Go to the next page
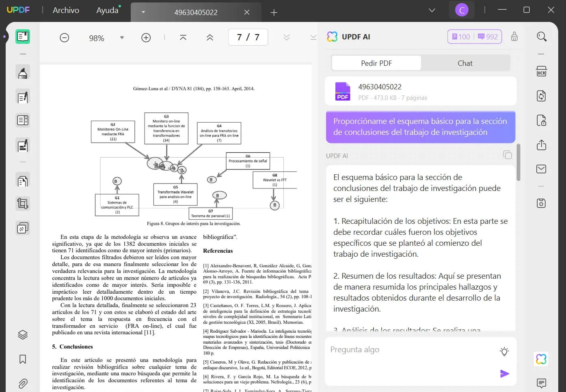 tap(287, 37)
